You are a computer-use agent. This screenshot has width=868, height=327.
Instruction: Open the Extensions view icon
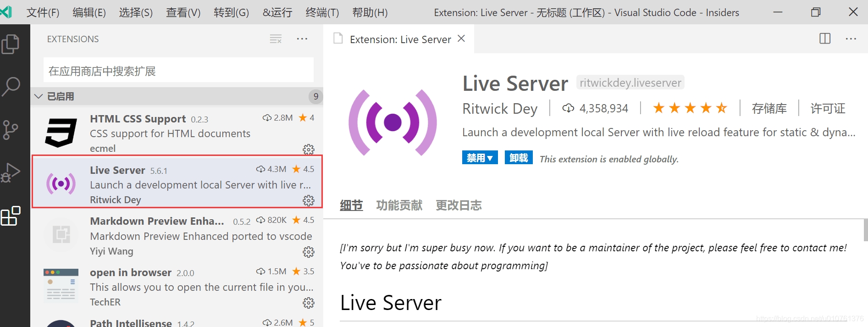pyautogui.click(x=11, y=216)
